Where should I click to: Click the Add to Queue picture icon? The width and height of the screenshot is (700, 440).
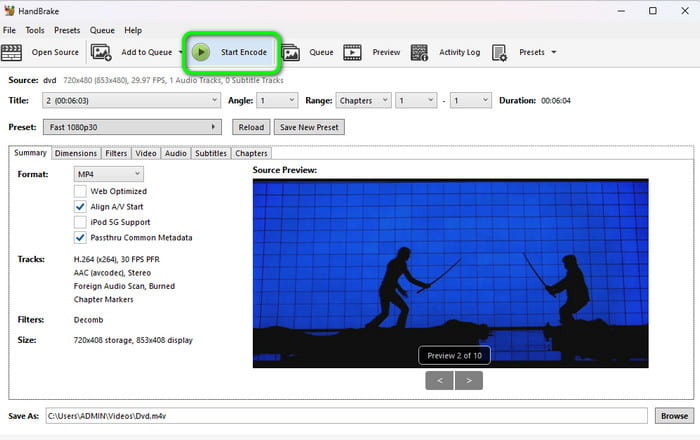point(101,52)
